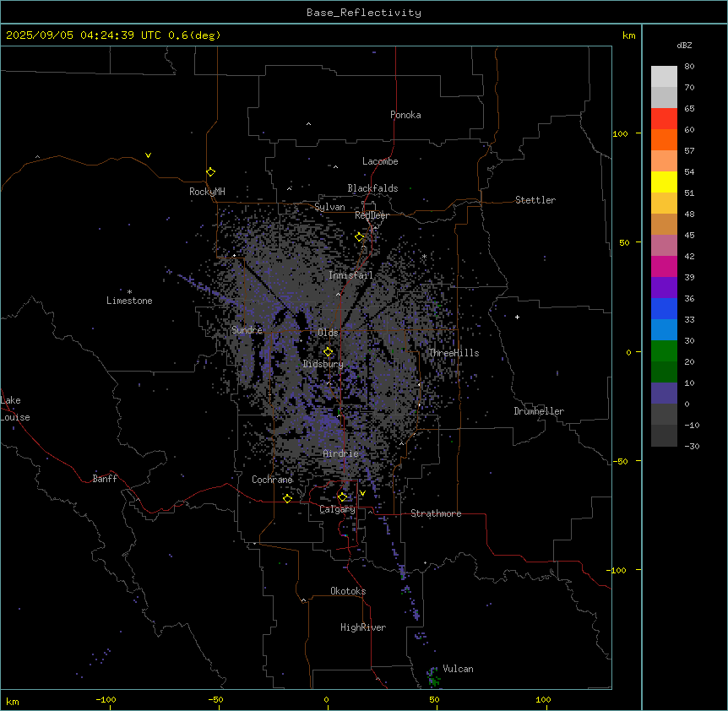
Task: Click the Lacombe city label
Action: click(380, 161)
